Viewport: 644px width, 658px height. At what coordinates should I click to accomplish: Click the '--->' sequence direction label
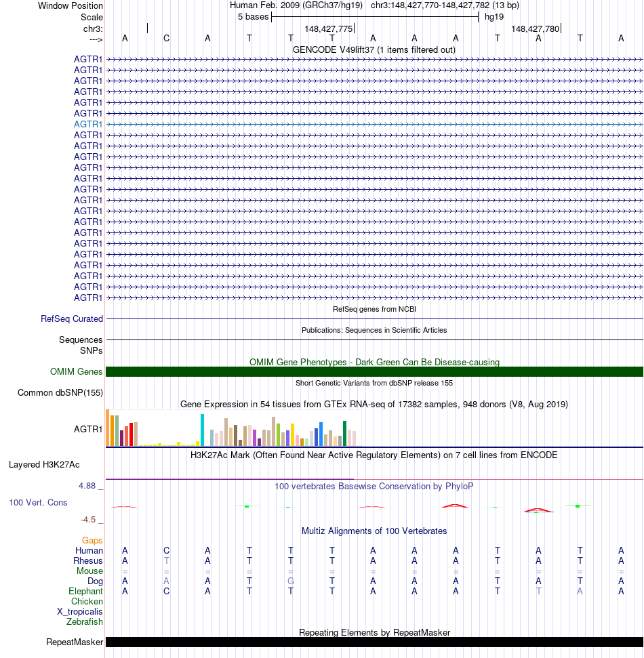[x=96, y=39]
